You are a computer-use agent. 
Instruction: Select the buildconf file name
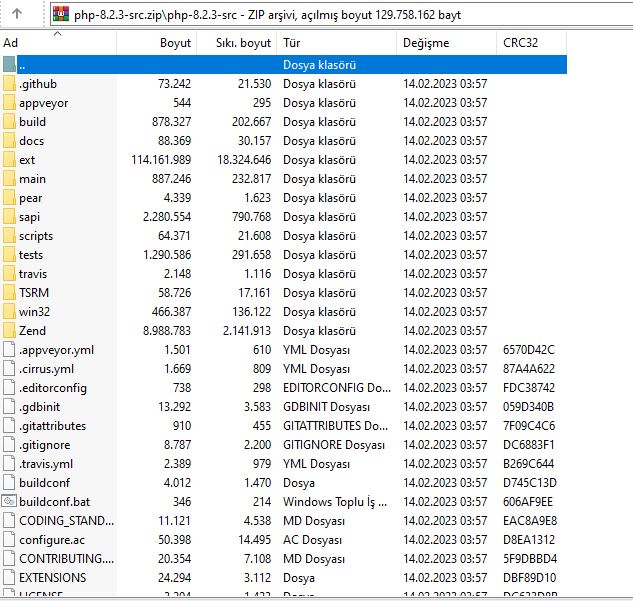point(44,483)
